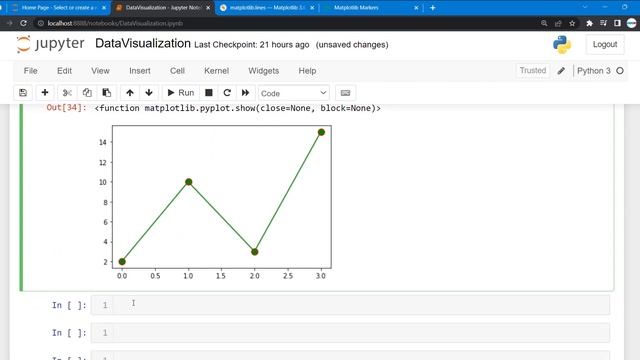Switch to the matplotlib.lines documentation tab

pos(267,8)
